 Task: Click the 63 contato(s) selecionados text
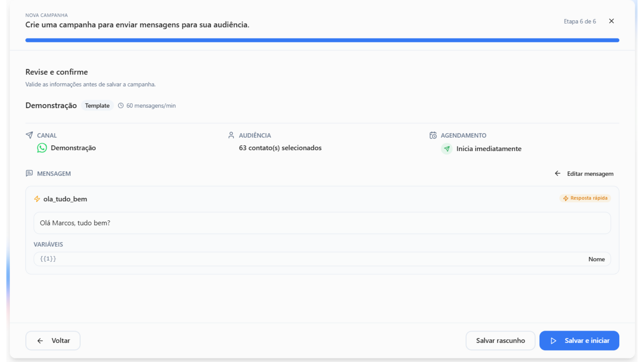(280, 148)
